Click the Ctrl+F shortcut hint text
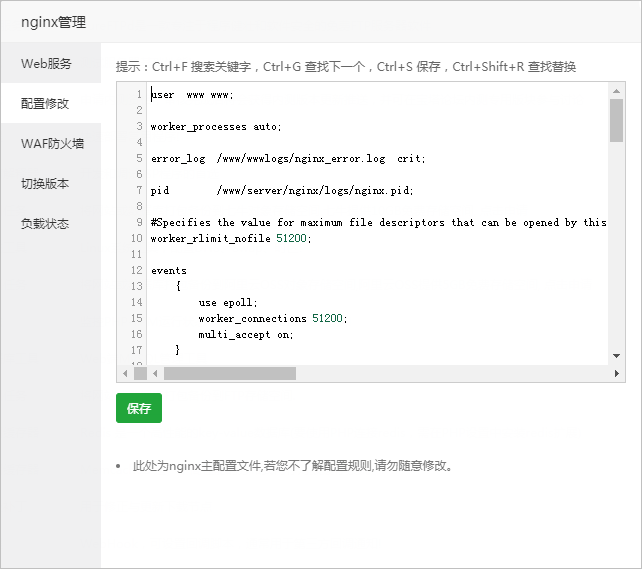642x569 pixels. [x=201, y=67]
